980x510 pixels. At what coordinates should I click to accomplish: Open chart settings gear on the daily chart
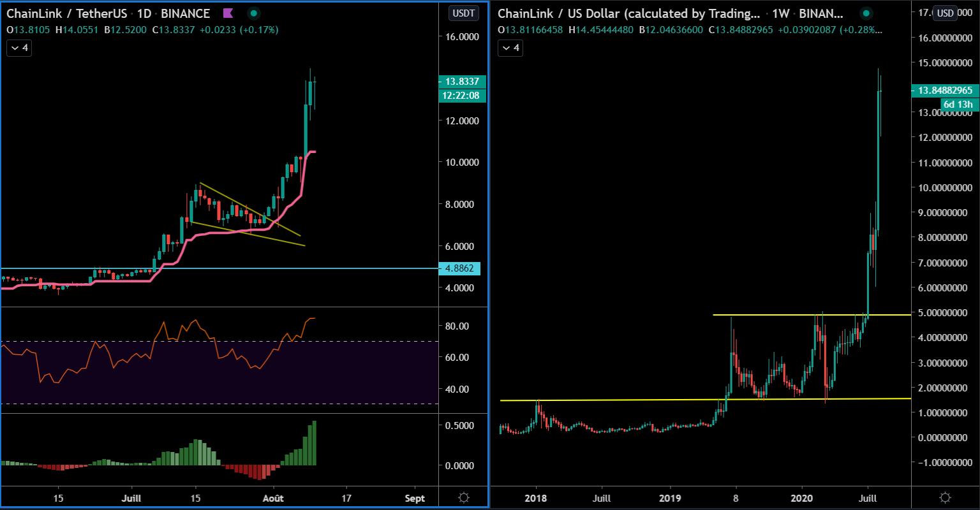click(x=464, y=497)
